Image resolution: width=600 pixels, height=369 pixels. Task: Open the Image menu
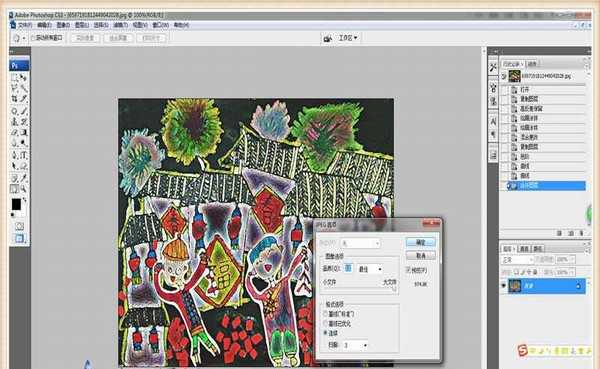[63, 25]
